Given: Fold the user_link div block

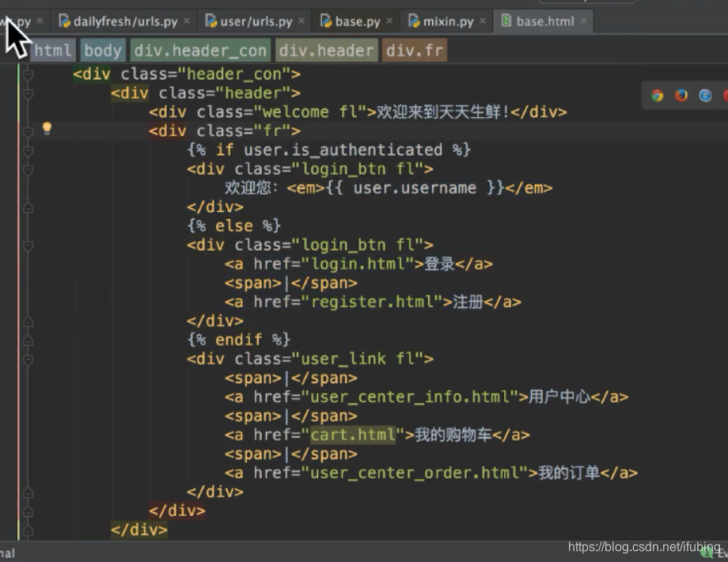Looking at the screenshot, I should (28, 359).
